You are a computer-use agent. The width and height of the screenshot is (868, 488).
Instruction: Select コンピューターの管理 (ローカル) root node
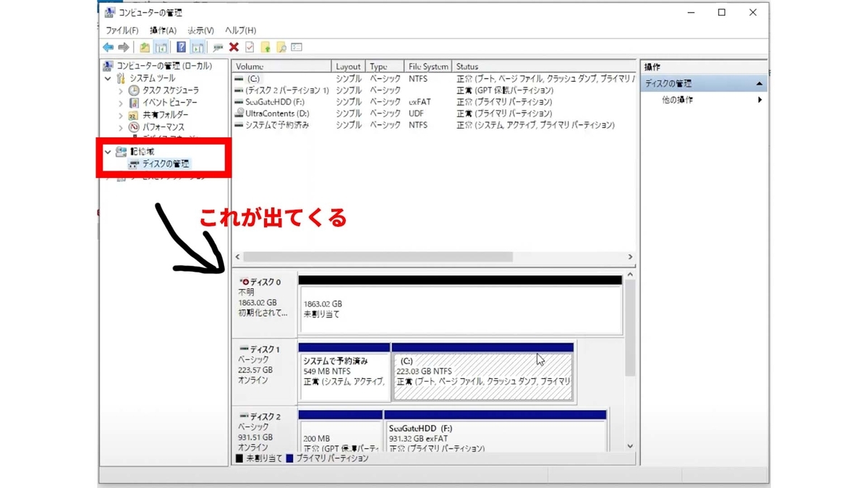pyautogui.click(x=164, y=66)
